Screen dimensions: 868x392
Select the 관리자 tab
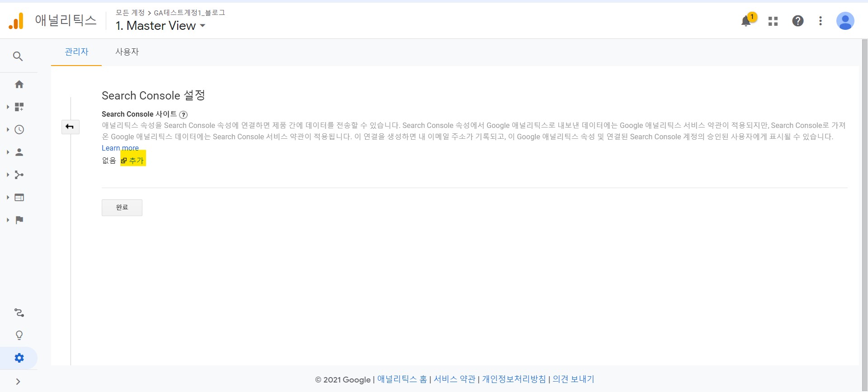76,52
